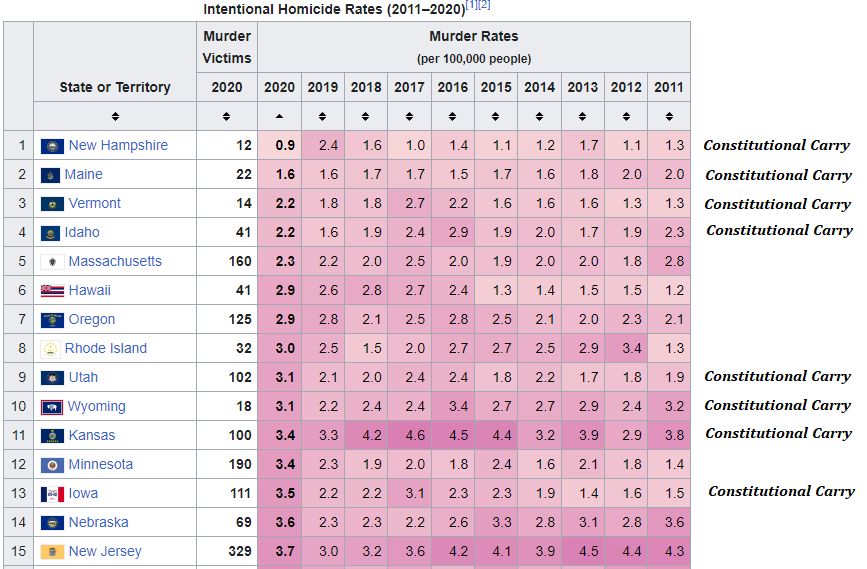The image size is (867, 569).
Task: Follow the Hawaii link
Action: (90, 290)
